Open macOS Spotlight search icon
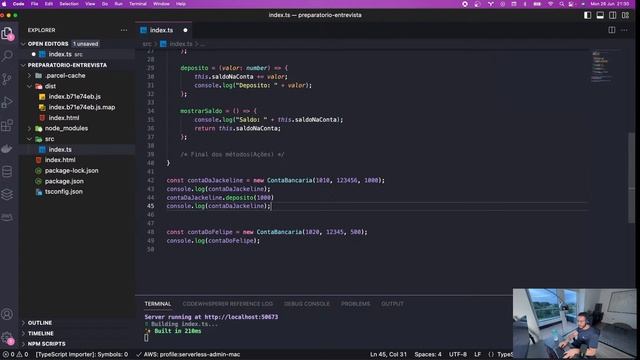The width and height of the screenshot is (640, 360). tap(562, 4)
